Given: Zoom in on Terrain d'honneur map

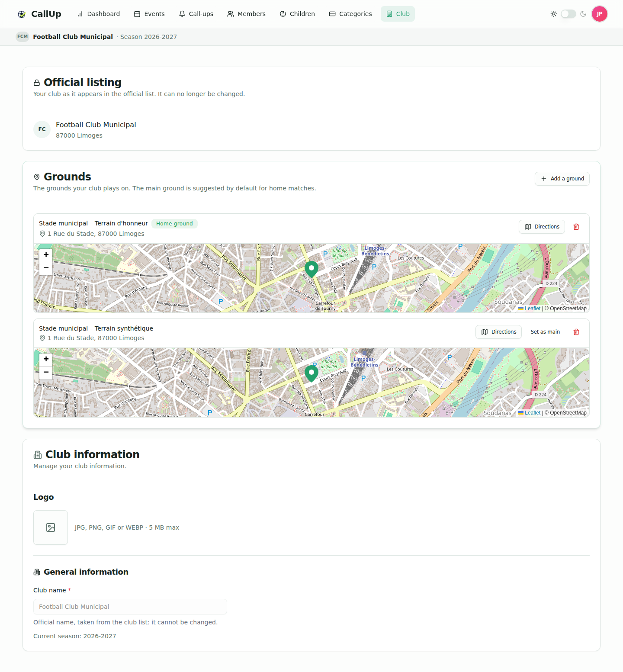Looking at the screenshot, I should (46, 255).
